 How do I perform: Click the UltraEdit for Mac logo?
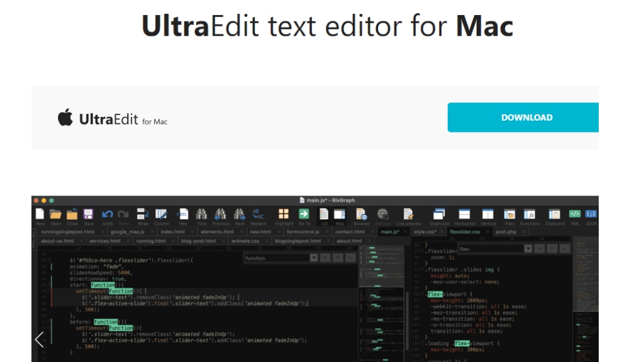point(113,119)
